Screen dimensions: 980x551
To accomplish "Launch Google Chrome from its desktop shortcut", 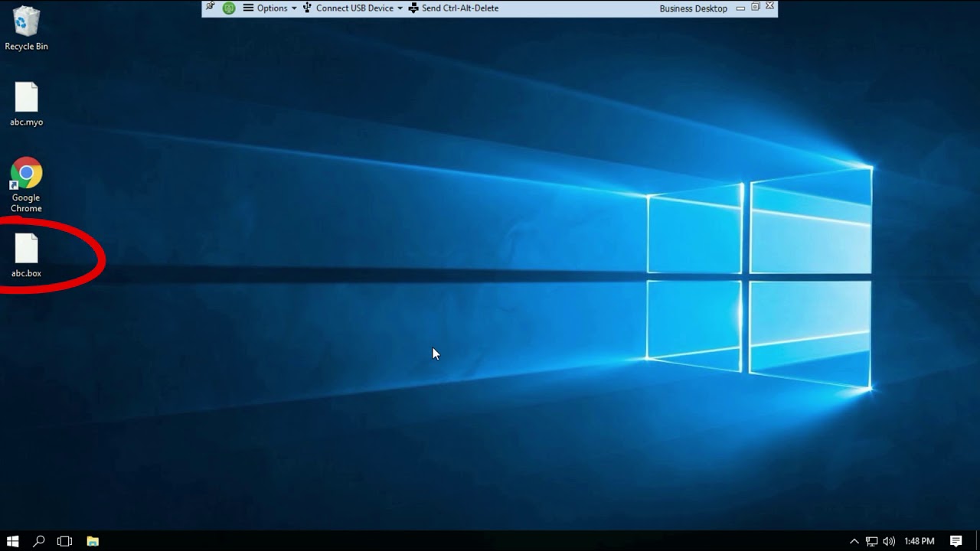I will 26,185.
